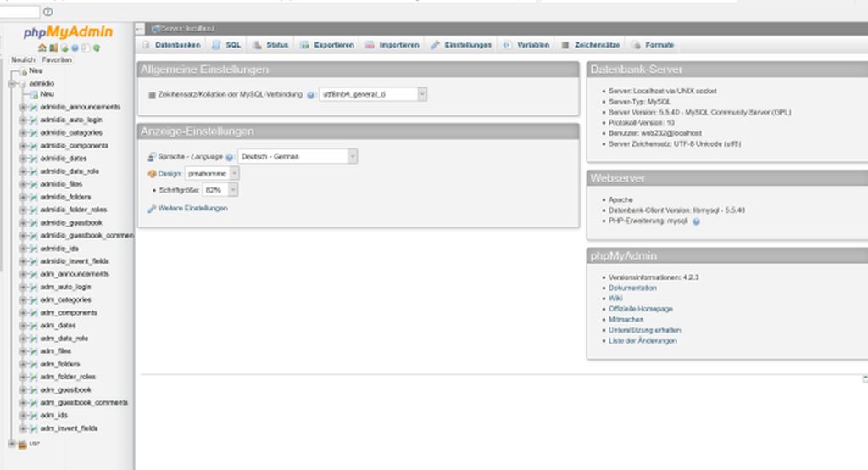Image resolution: width=868 pixels, height=470 pixels.
Task: Expand the usr database node
Action: [x=12, y=444]
